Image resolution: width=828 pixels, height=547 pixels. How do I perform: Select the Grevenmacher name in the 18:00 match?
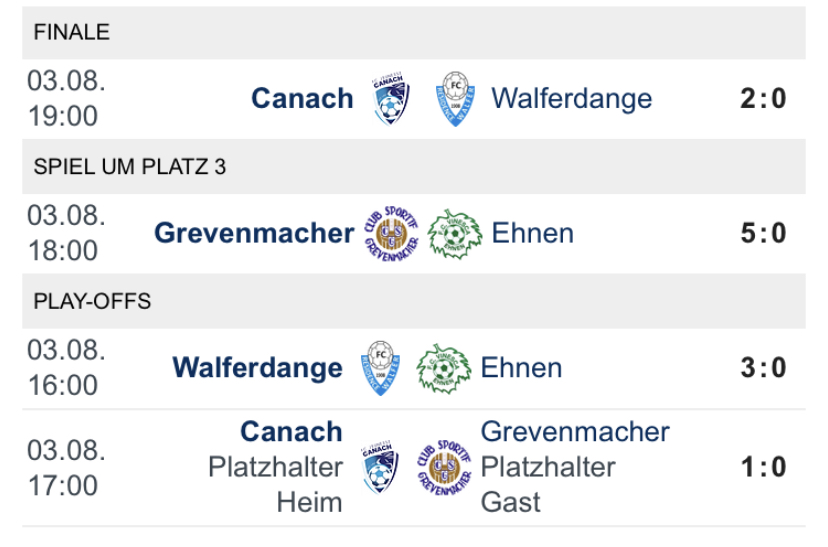tap(254, 233)
